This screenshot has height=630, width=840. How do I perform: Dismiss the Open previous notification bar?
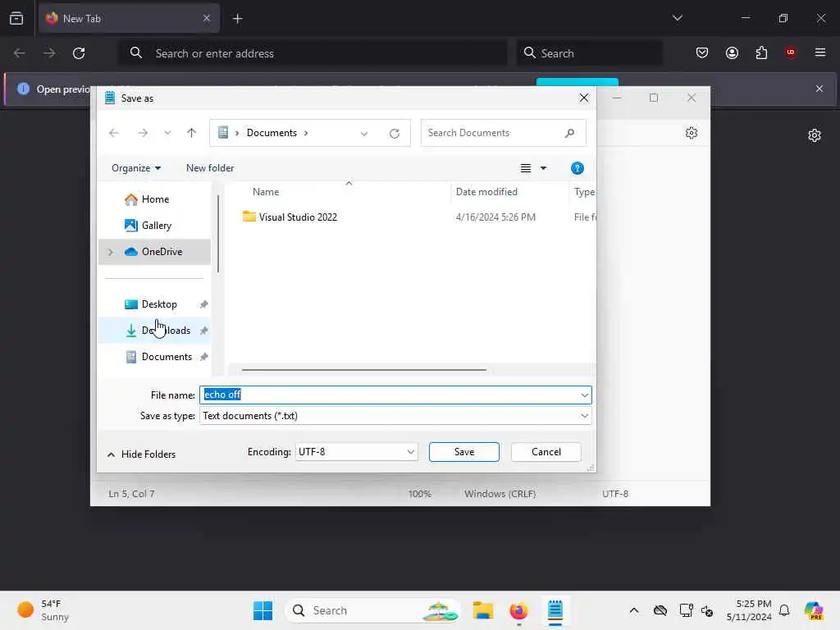pos(819,89)
